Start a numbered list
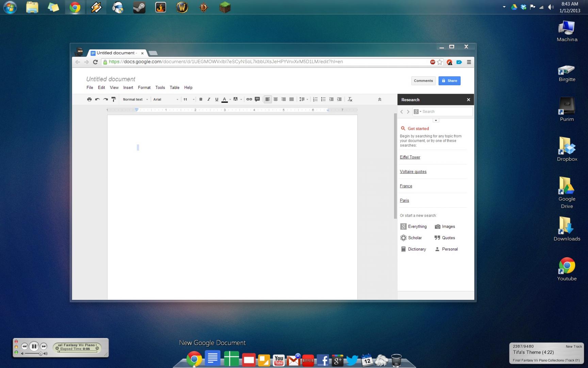The width and height of the screenshot is (588, 368). [315, 99]
